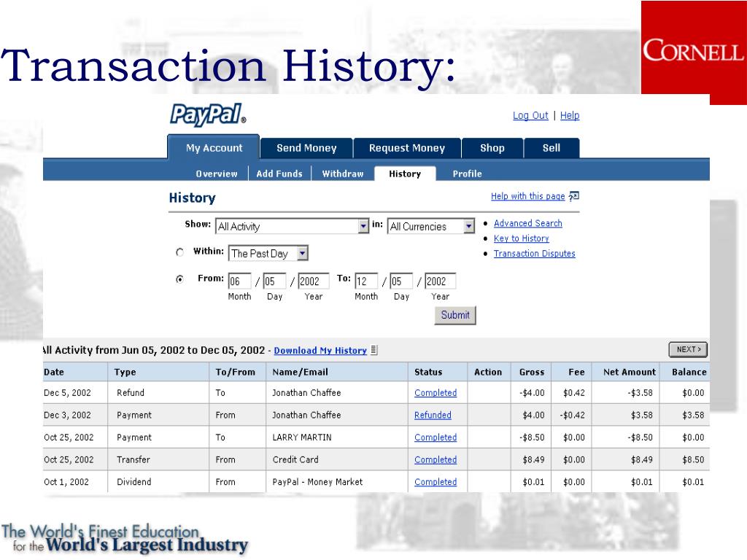This screenshot has width=747, height=560.
Task: Open the Advanced Search link
Action: point(528,223)
